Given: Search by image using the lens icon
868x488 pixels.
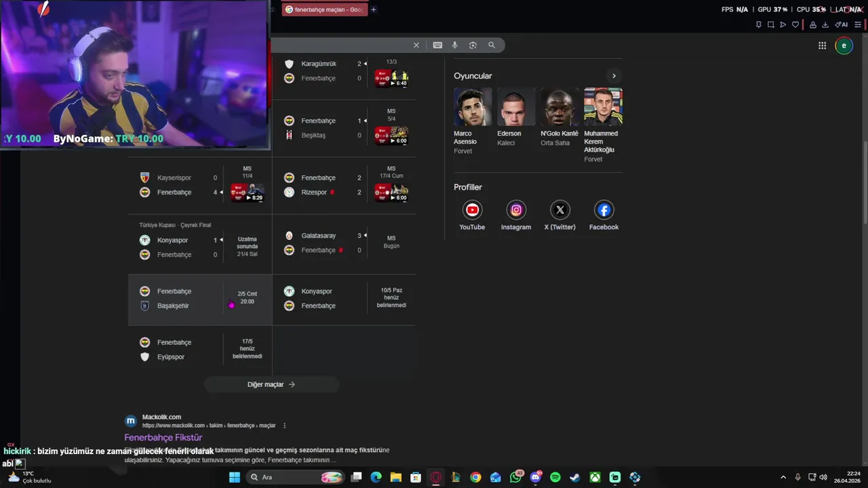Looking at the screenshot, I should 473,45.
